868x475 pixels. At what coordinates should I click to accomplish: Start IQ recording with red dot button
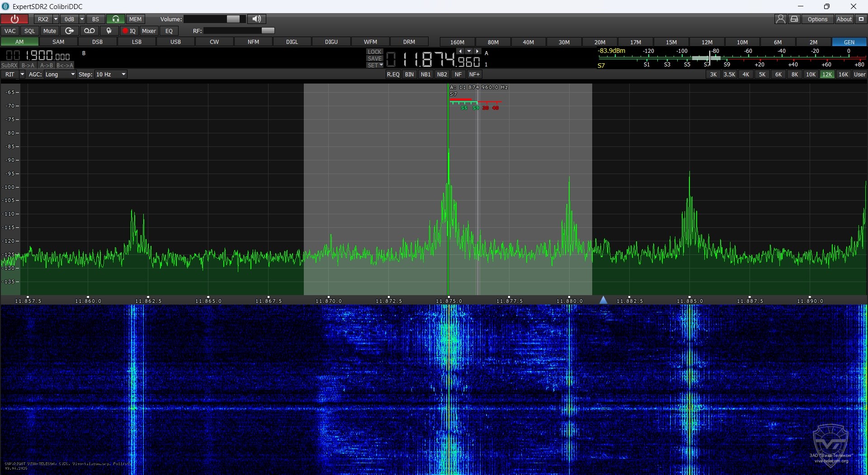pyautogui.click(x=129, y=31)
